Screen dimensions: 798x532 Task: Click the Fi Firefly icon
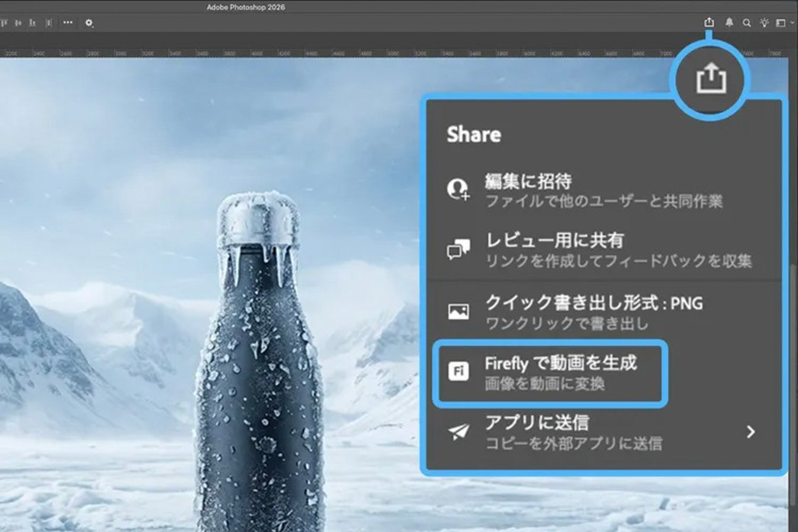pyautogui.click(x=458, y=372)
